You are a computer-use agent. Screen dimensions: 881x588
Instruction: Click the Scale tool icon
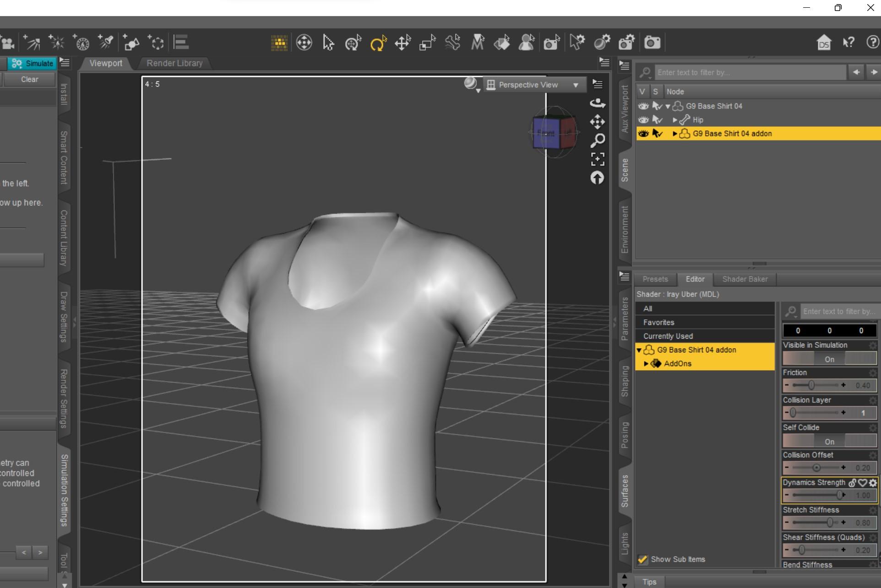427,43
